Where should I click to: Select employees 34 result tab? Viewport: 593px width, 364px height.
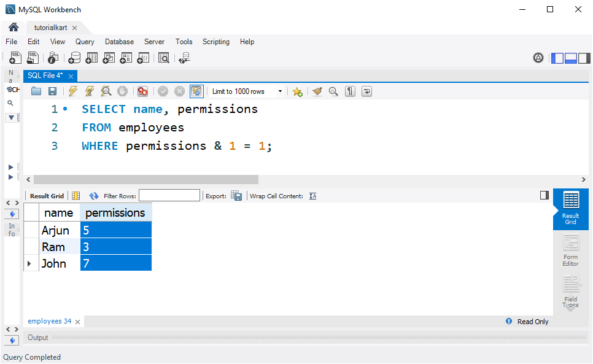50,321
